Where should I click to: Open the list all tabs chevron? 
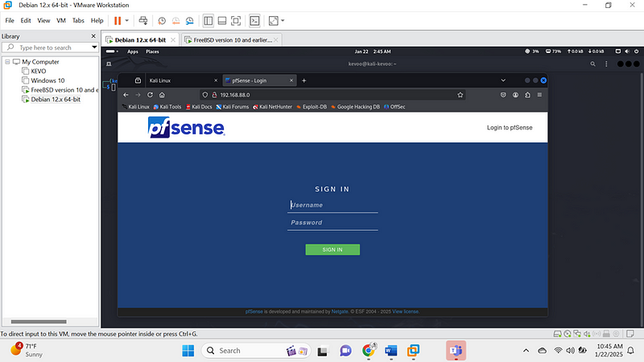(503, 80)
